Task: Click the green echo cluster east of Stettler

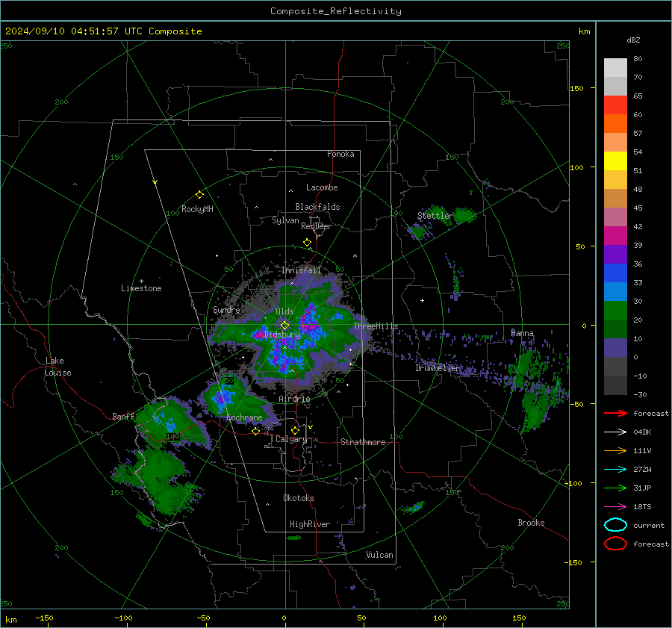Action: [464, 214]
